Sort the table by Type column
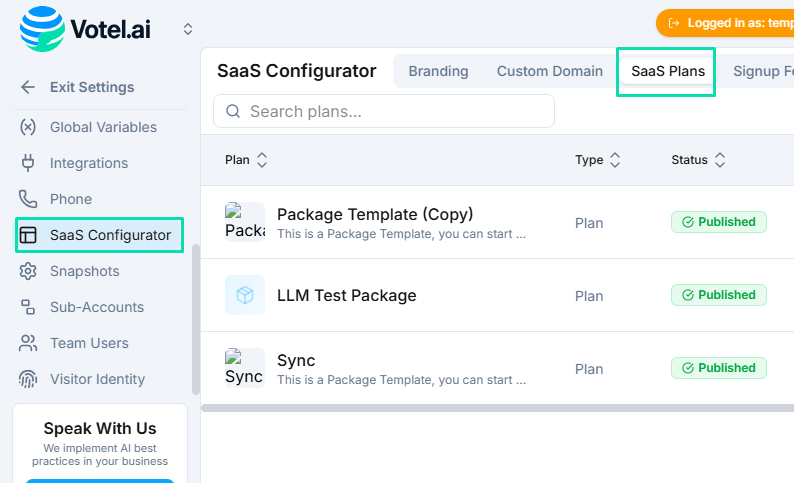This screenshot has width=794, height=483. click(x=598, y=160)
